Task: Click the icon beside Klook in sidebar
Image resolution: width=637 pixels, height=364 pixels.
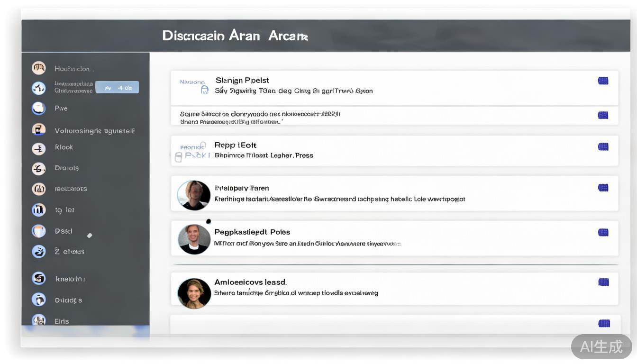Action: (x=38, y=149)
